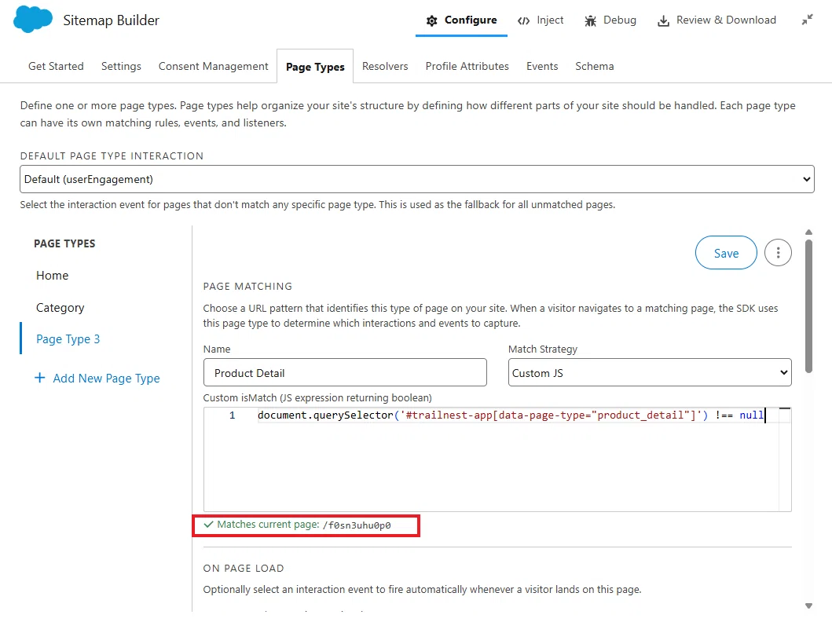
Task: Select the Page Types tab
Action: point(315,67)
